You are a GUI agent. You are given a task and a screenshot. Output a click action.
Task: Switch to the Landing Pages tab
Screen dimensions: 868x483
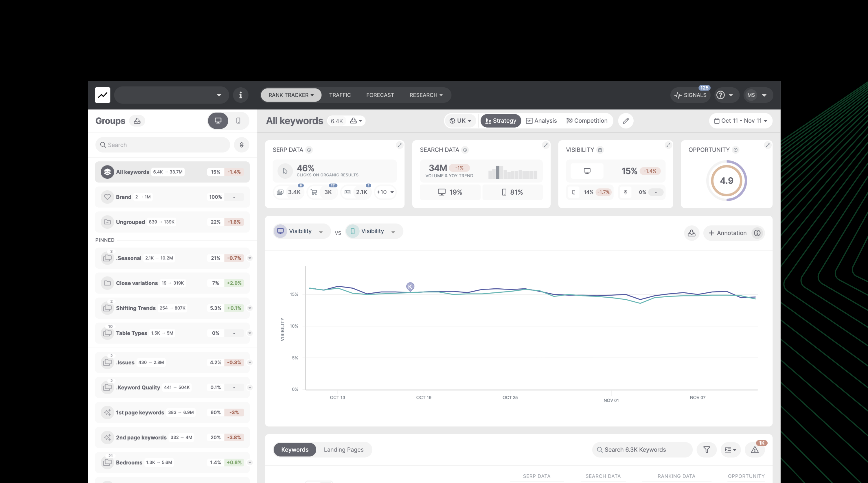[x=343, y=450]
